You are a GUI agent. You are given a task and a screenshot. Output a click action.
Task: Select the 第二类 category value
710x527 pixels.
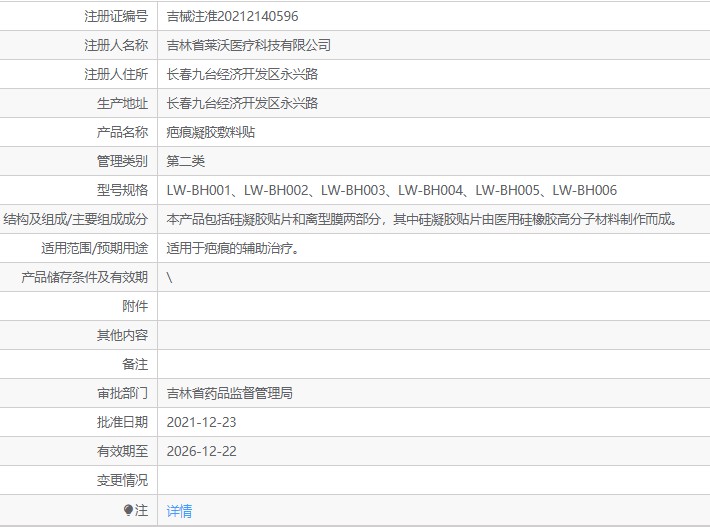pos(186,161)
